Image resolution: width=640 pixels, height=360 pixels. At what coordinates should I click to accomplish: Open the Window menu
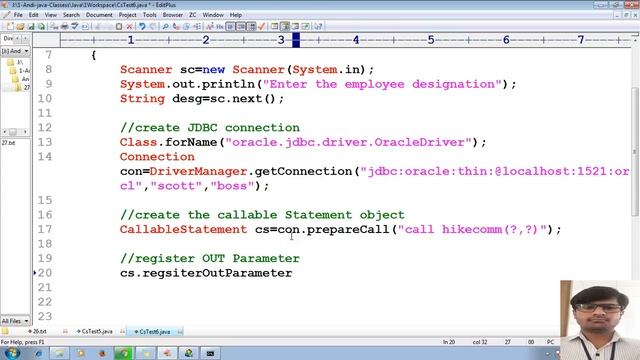213,15
